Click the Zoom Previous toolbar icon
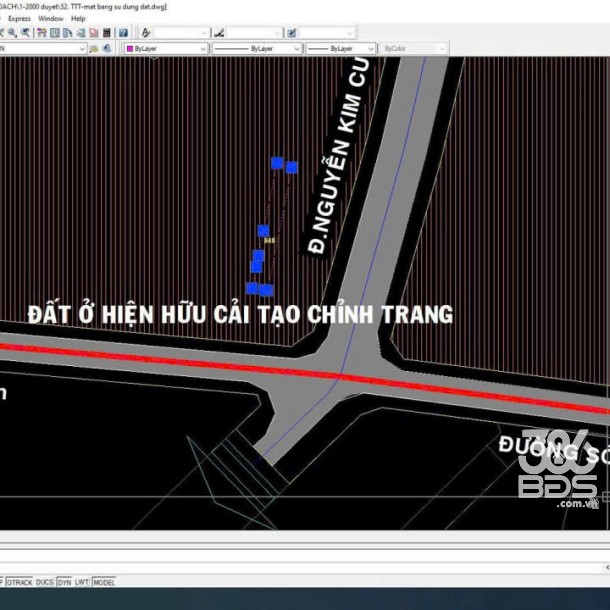 point(26,33)
